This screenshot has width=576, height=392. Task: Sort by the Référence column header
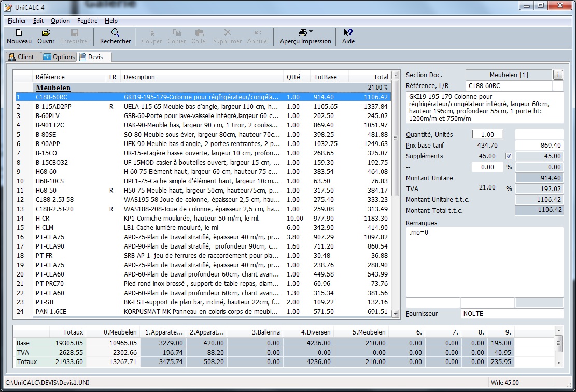click(x=50, y=77)
